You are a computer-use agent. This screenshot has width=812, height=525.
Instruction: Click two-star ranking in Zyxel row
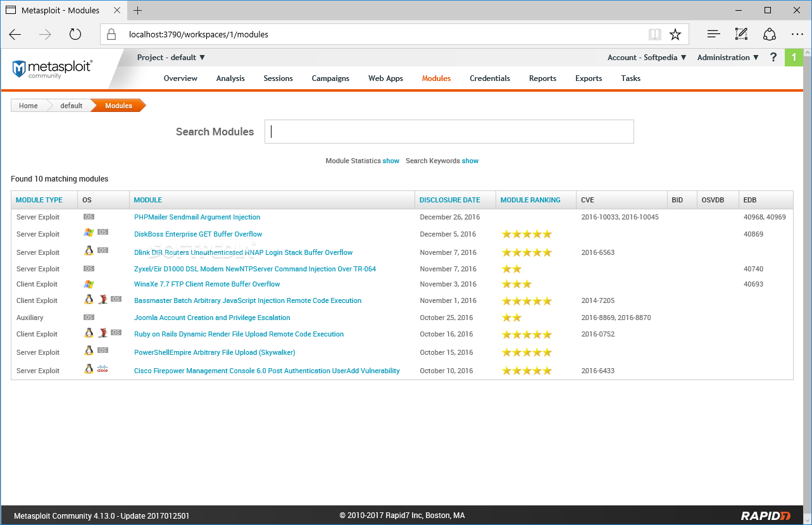(x=511, y=269)
